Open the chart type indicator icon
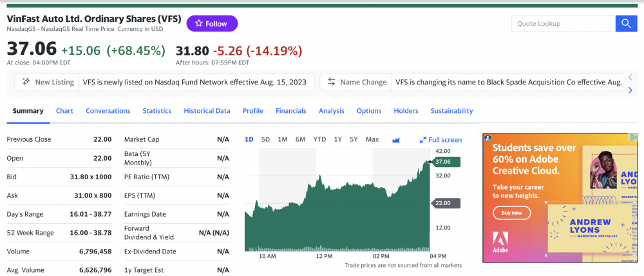The height and width of the screenshot is (276, 644). 396,140
